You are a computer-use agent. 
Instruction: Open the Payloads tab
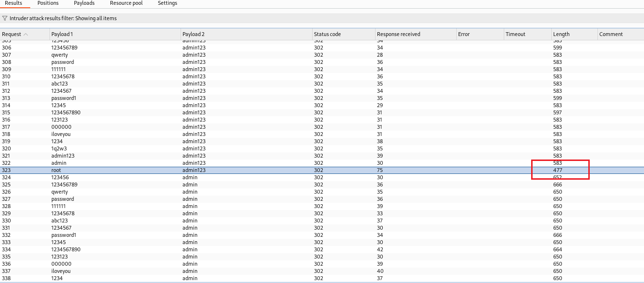click(x=84, y=3)
